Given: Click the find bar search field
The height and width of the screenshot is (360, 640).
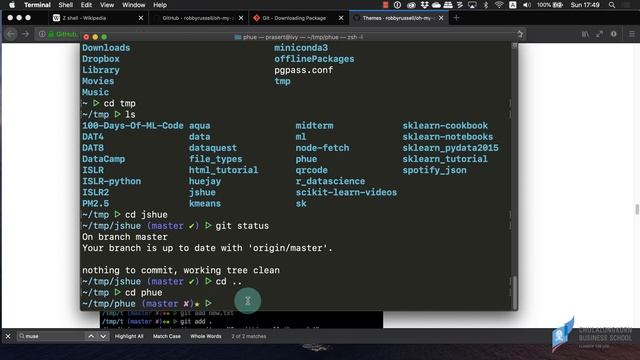Looking at the screenshot, I should tap(50, 336).
